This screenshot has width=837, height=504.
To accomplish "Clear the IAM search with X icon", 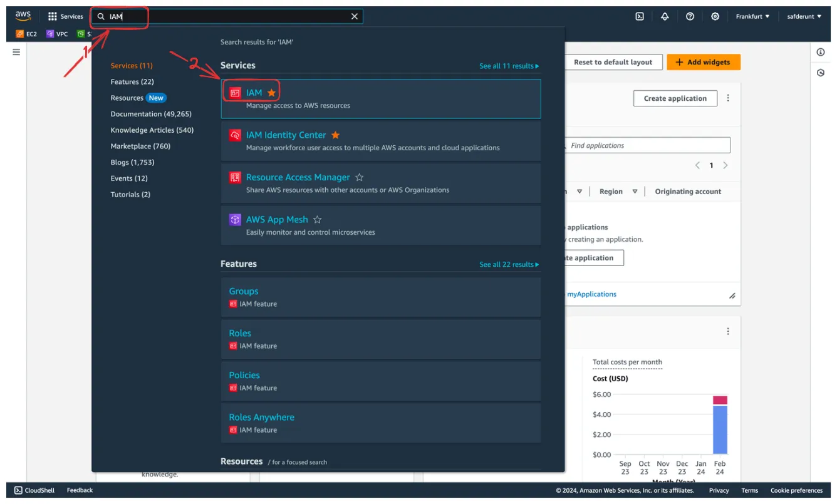I will click(355, 17).
